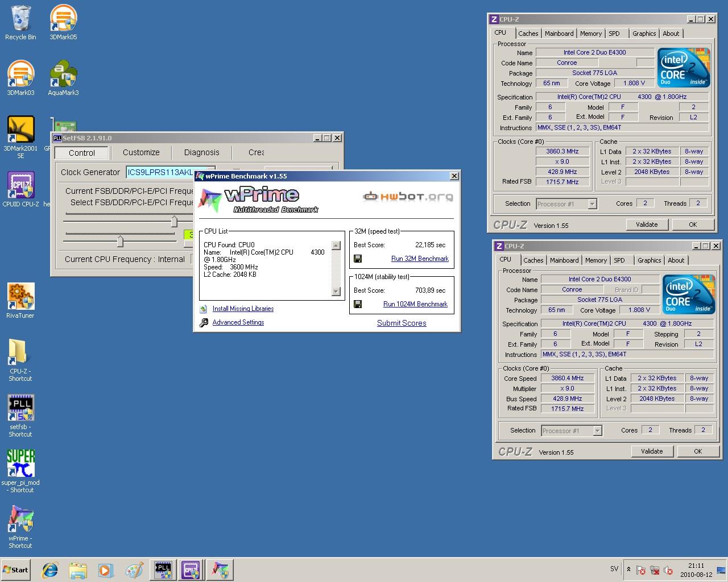Viewport: 728px width, 582px height.
Task: Click the upper FSB slider thumb in SetFSB
Action: point(174,221)
